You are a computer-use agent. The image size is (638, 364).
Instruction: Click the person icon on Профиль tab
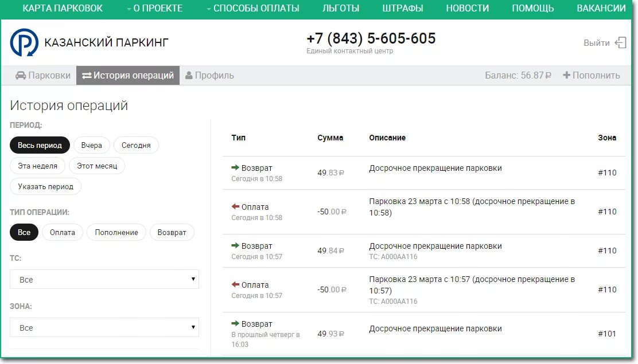click(x=188, y=75)
